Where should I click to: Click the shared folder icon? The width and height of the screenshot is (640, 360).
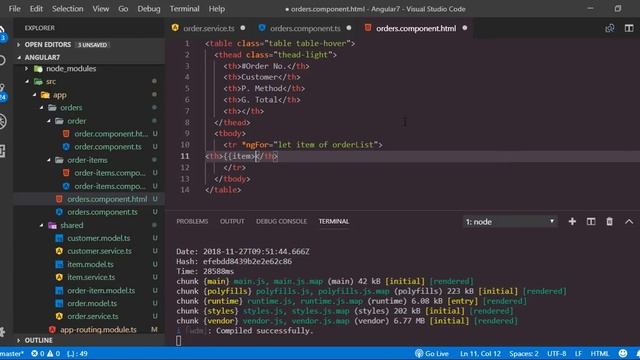[52, 225]
